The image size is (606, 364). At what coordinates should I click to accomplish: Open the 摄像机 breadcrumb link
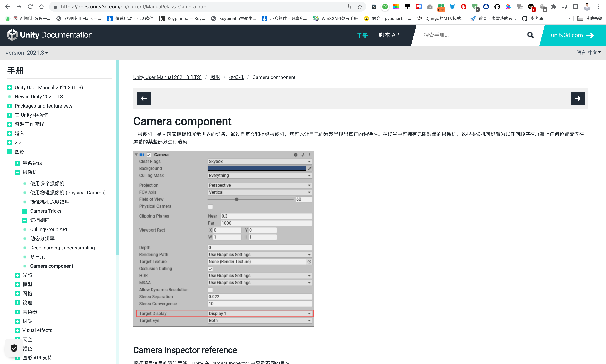pyautogui.click(x=236, y=77)
